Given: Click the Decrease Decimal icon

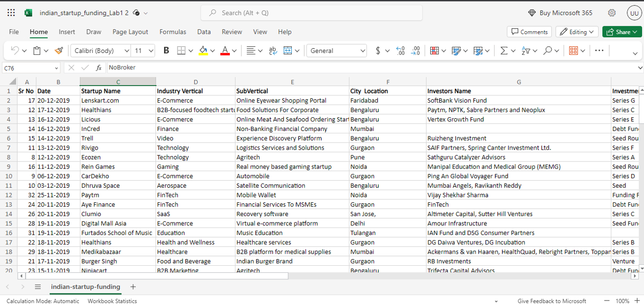Looking at the screenshot, I should 416,51.
